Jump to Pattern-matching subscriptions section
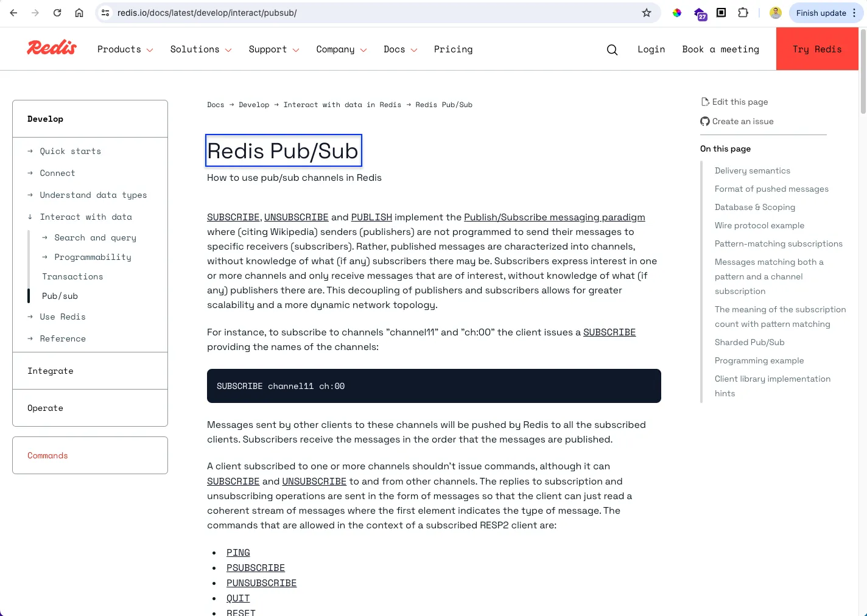The image size is (867, 616). (x=779, y=243)
